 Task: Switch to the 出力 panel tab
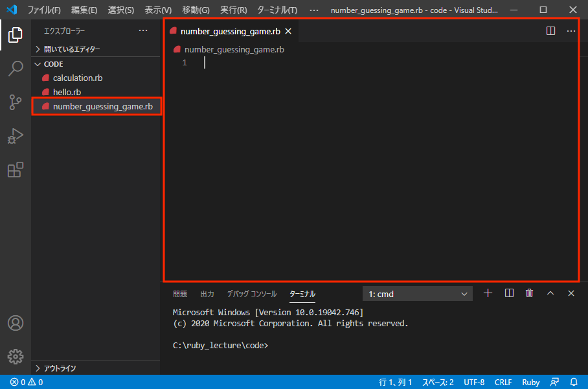pos(207,294)
